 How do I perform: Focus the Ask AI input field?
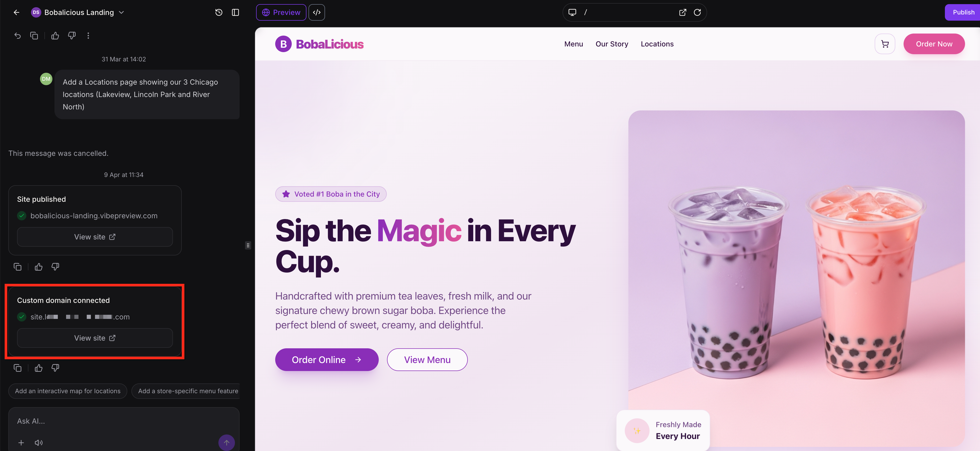tap(124, 421)
